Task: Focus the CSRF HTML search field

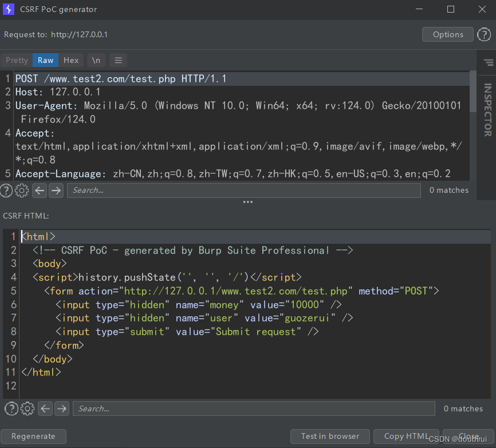Action: click(254, 409)
